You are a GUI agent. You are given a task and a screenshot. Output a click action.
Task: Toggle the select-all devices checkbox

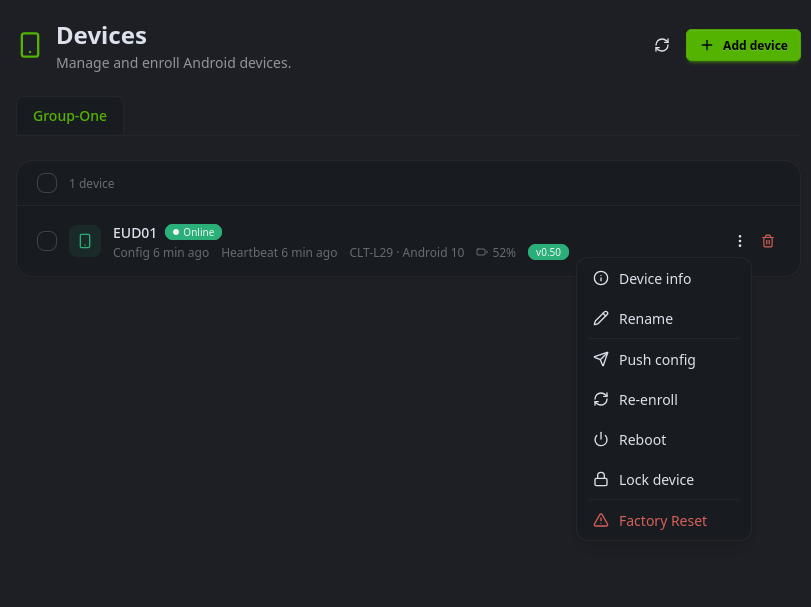[x=47, y=183]
